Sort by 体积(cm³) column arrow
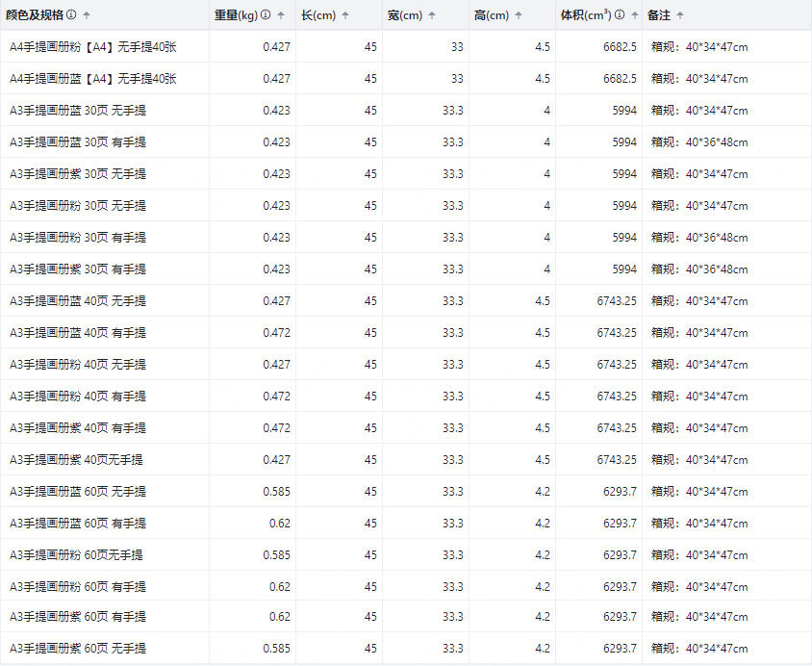Screen dimensions: 812x666 click(x=634, y=15)
